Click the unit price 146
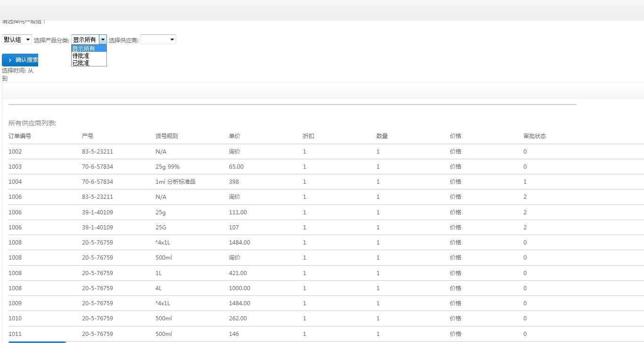 click(234, 334)
